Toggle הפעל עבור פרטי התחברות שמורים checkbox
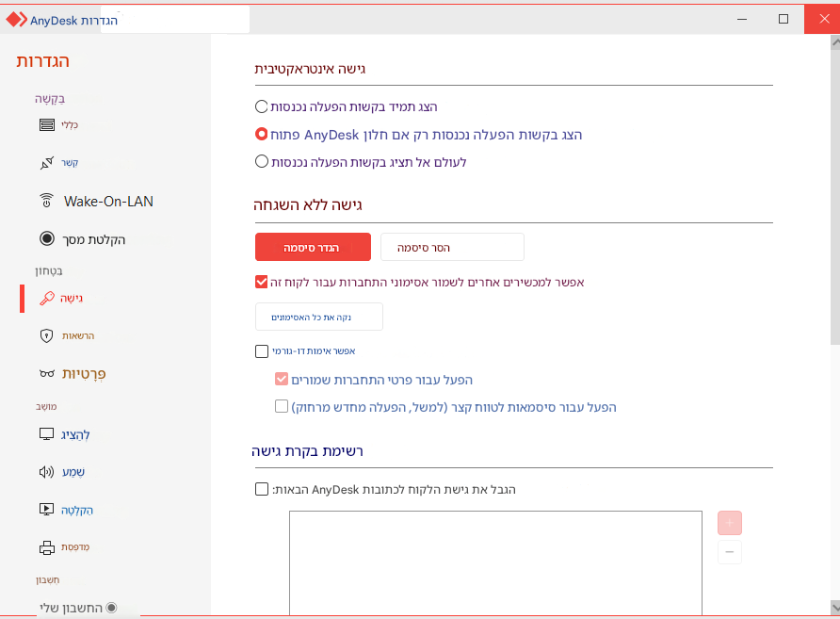Screen dimensions: 840x619 282,380
